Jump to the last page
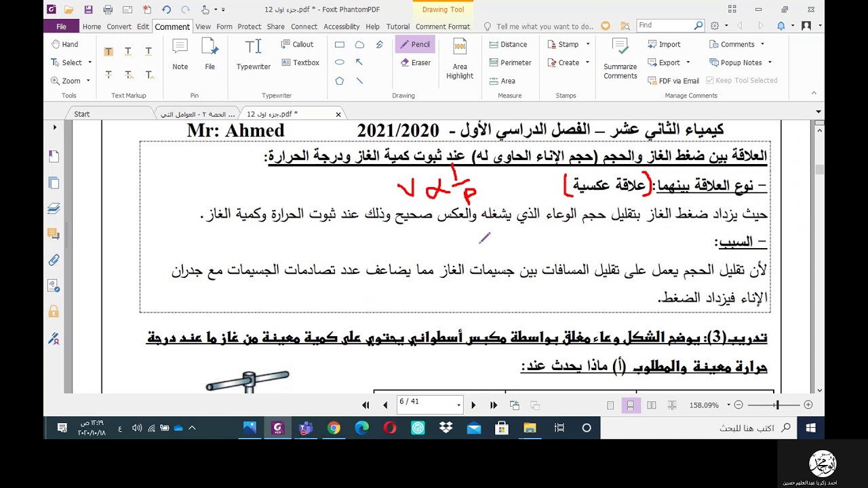The height and width of the screenshot is (488, 868). point(494,405)
